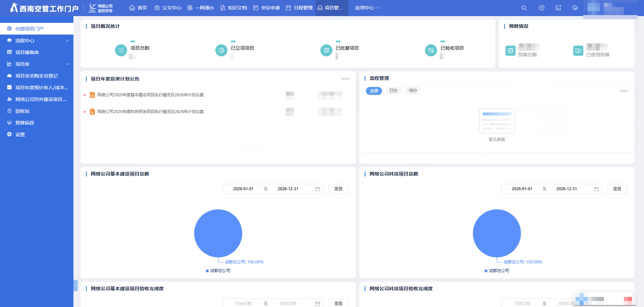Click the 基本建设项目总数 pie chart slice

click(218, 233)
